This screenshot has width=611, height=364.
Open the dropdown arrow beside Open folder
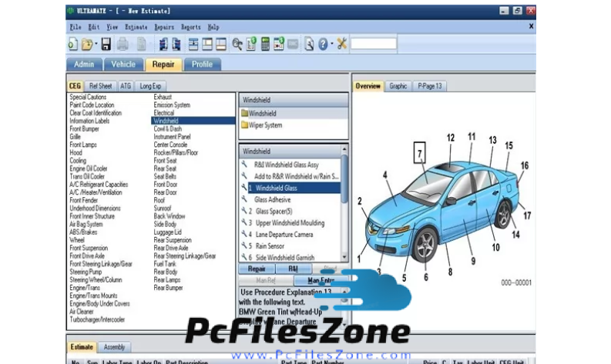[x=96, y=44]
